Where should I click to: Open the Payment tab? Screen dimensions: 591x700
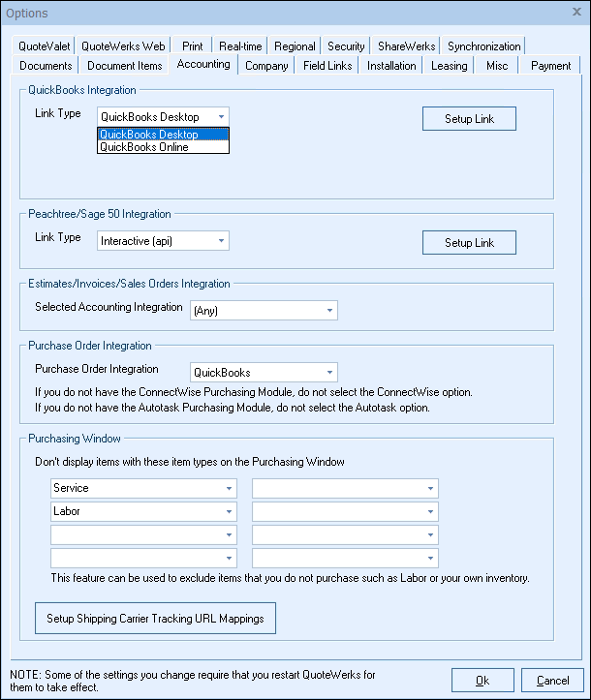(x=550, y=66)
